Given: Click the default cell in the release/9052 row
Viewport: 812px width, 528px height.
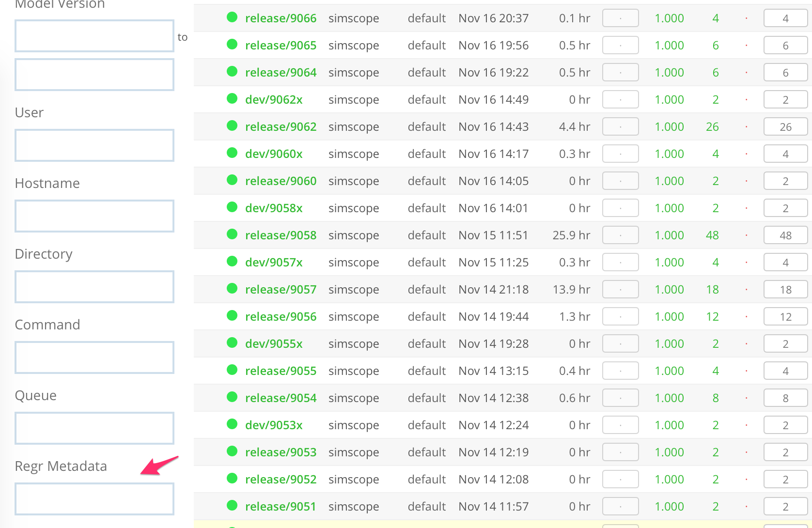Looking at the screenshot, I should point(426,480).
